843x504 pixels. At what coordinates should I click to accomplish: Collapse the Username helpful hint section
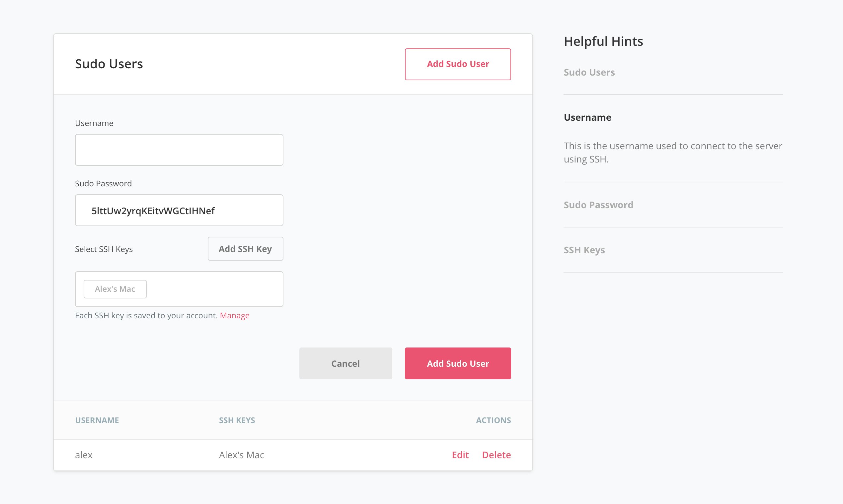[x=587, y=117]
